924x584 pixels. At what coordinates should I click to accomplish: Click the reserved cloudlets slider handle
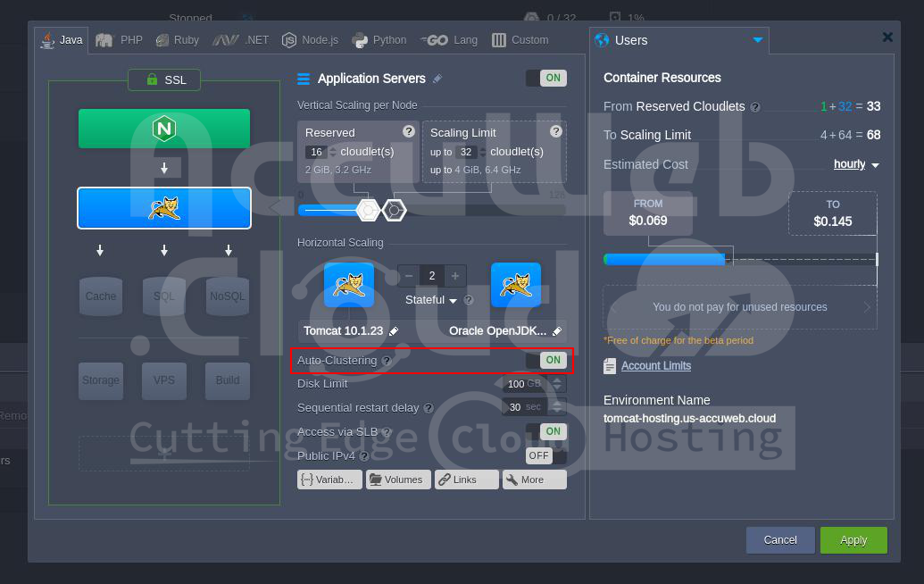pyautogui.click(x=367, y=211)
